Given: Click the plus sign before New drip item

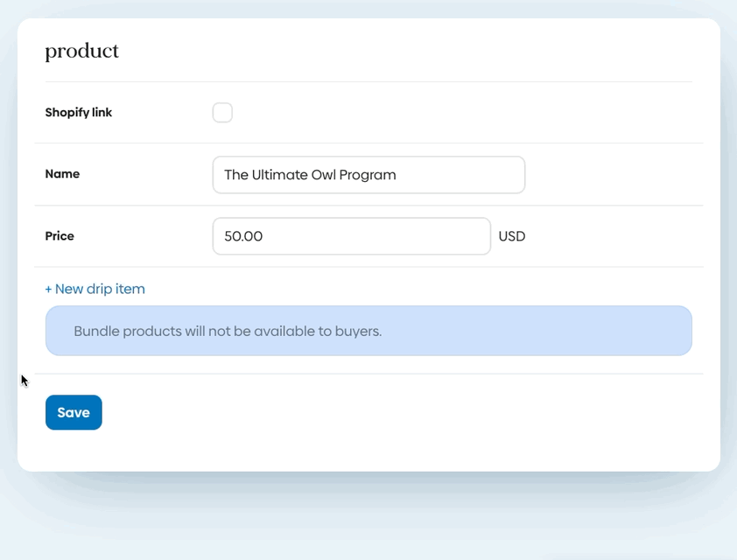Looking at the screenshot, I should (x=49, y=289).
